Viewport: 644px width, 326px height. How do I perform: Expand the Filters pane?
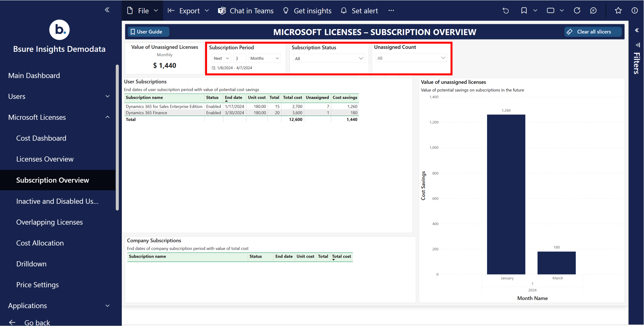pos(637,30)
